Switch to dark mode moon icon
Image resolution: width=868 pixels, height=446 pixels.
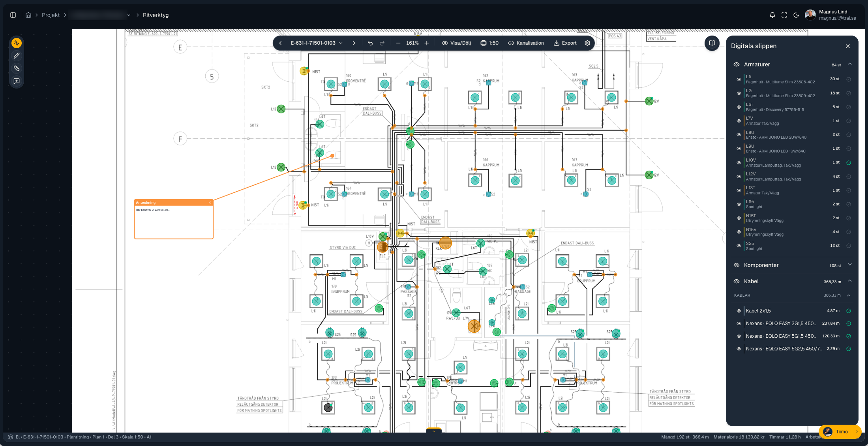tap(796, 15)
